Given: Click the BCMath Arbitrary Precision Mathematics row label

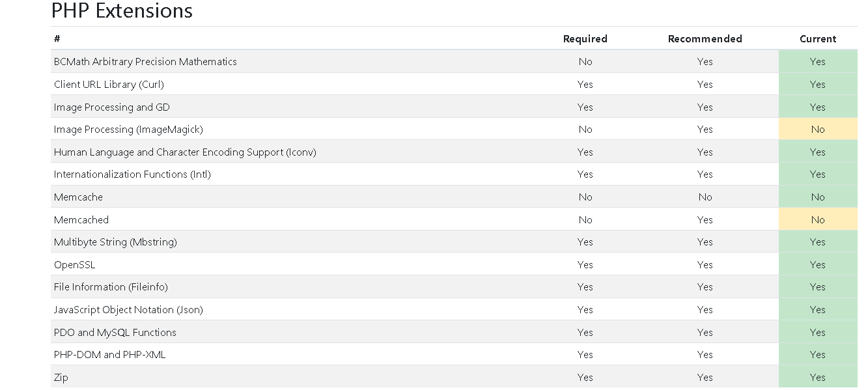Looking at the screenshot, I should coord(145,62).
